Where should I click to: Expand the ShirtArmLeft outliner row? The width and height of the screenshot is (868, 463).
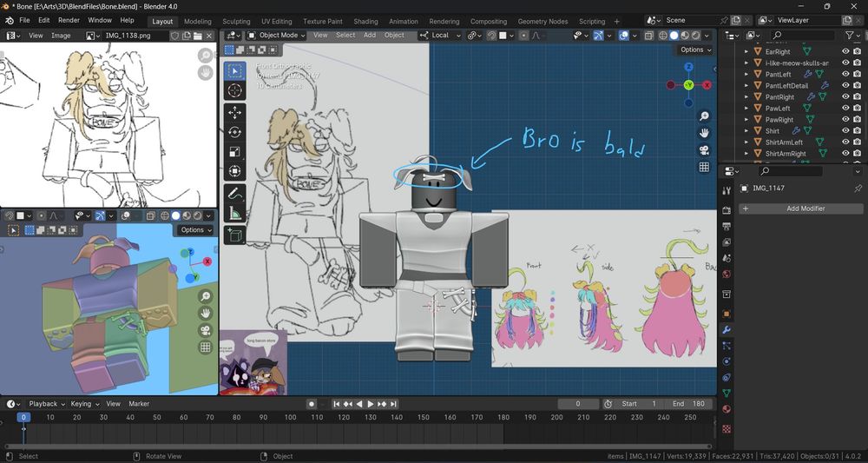pyautogui.click(x=746, y=142)
